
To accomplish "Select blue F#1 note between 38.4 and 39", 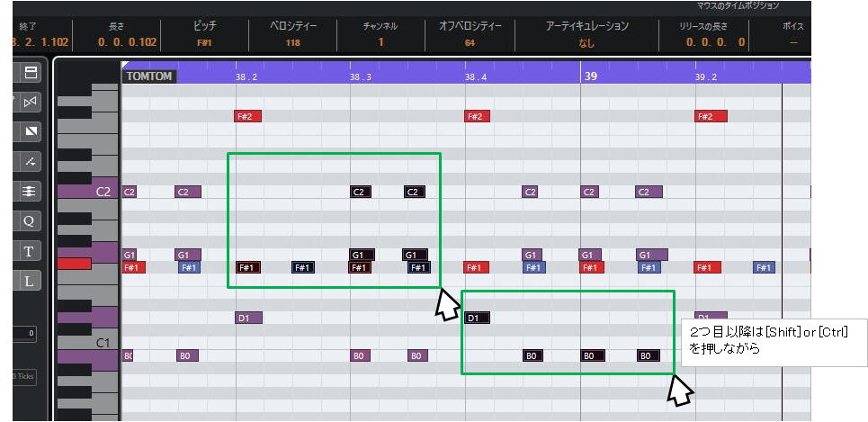I will click(x=534, y=268).
